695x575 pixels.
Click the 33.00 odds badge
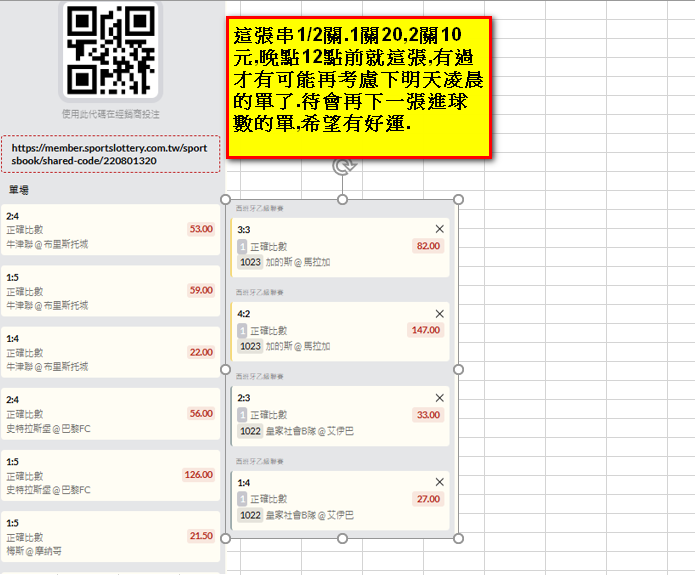[428, 415]
